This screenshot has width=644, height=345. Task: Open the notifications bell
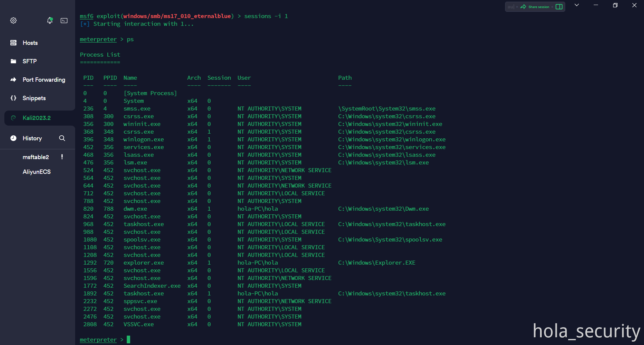click(50, 20)
